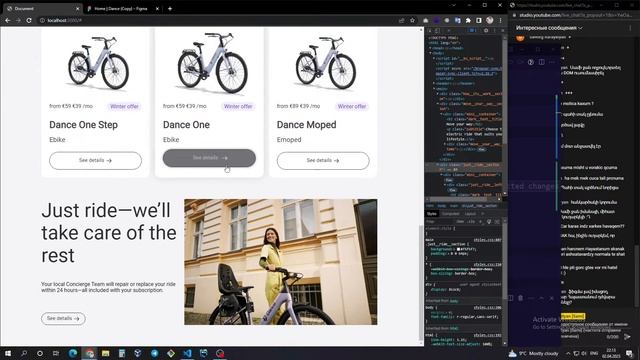Close the Figma tab

157,9
